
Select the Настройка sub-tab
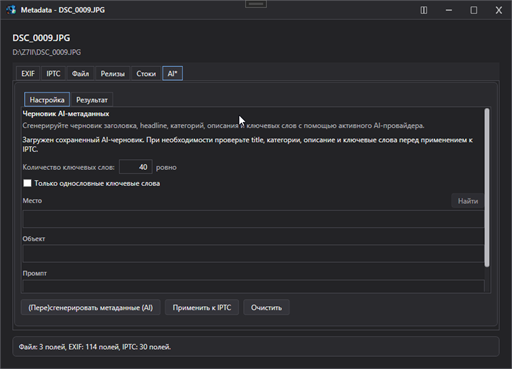point(47,100)
